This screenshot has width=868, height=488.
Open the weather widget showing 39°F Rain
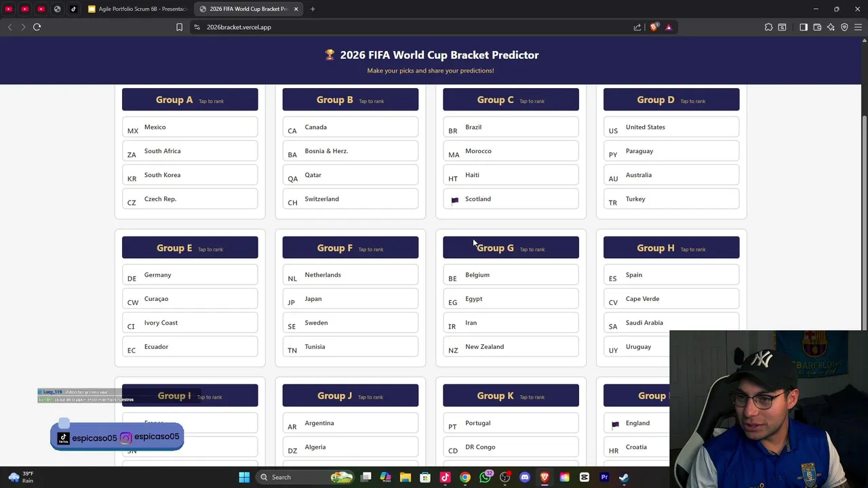coord(20,477)
